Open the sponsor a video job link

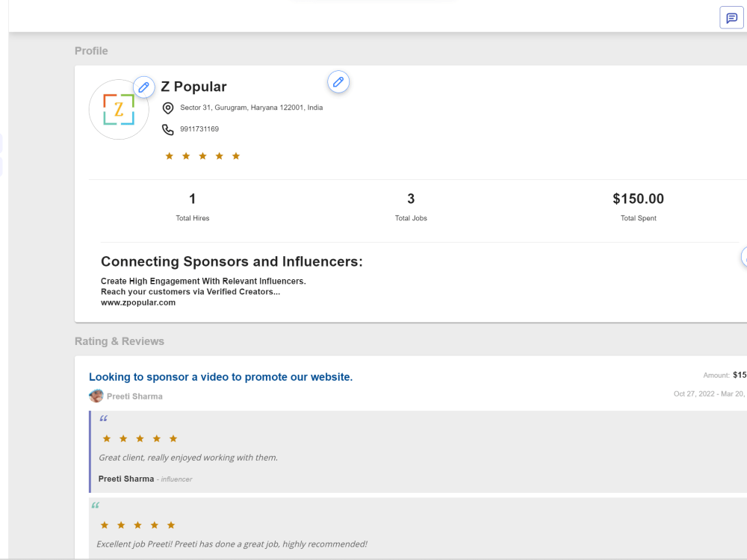point(220,377)
